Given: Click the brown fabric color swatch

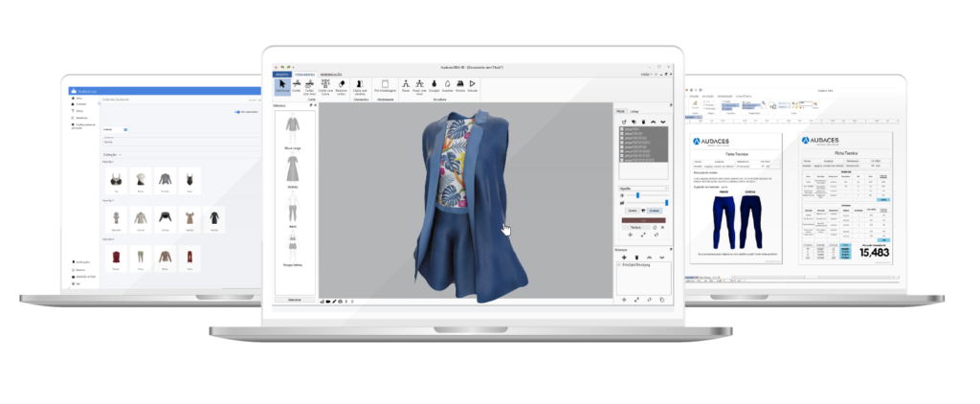Looking at the screenshot, I should click(641, 218).
